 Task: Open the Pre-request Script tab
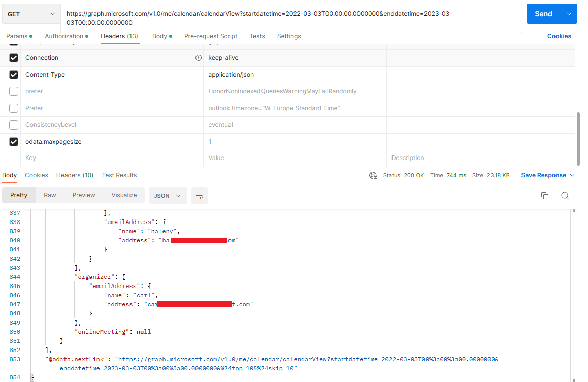point(211,36)
